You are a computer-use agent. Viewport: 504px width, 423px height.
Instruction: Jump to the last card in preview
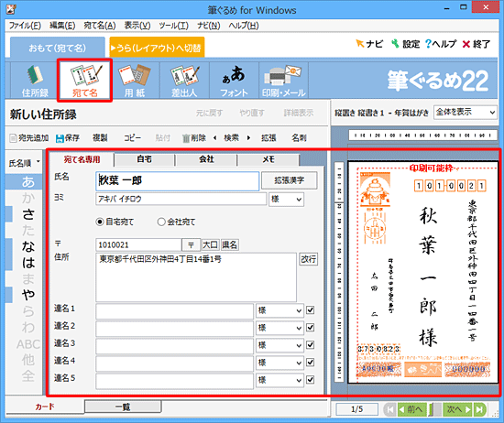479,409
